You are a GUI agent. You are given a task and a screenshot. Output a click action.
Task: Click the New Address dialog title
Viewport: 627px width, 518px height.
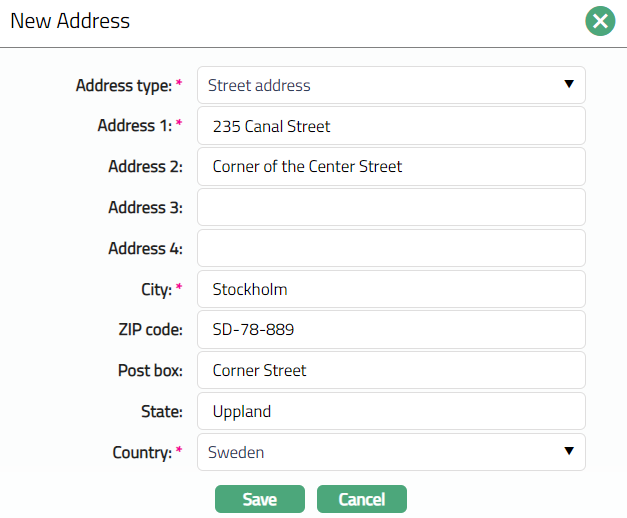[x=70, y=20]
